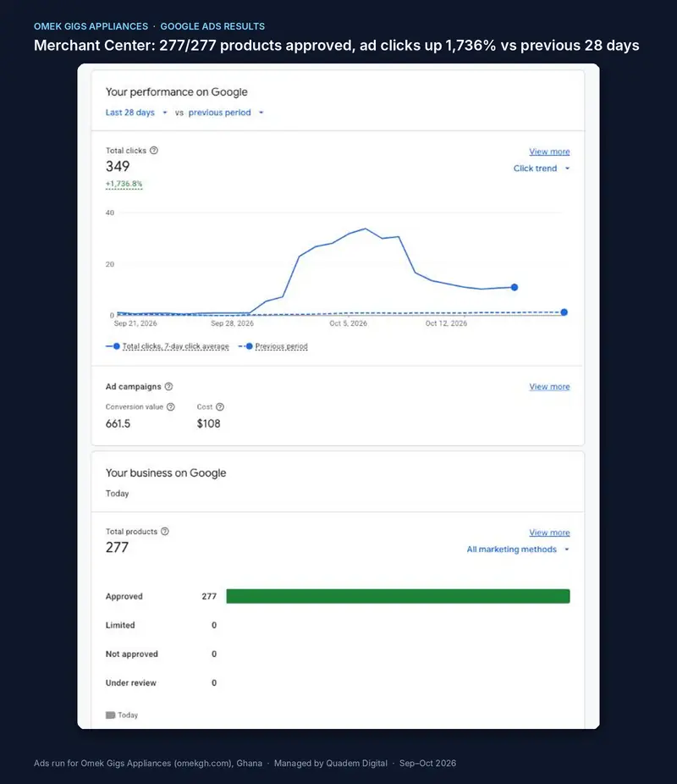Open View more for Total clicks
The image size is (677, 784).
(549, 152)
